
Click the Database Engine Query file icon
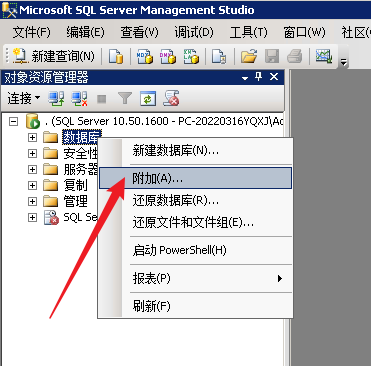[116, 56]
